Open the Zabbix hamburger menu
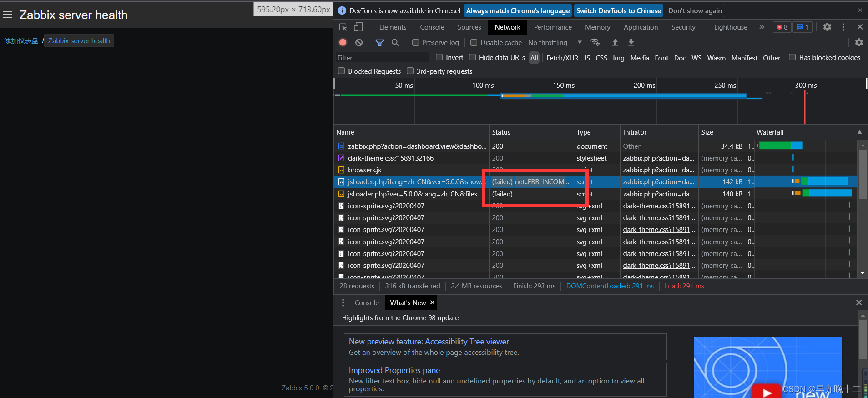Viewport: 868px width, 398px height. pyautogui.click(x=7, y=15)
